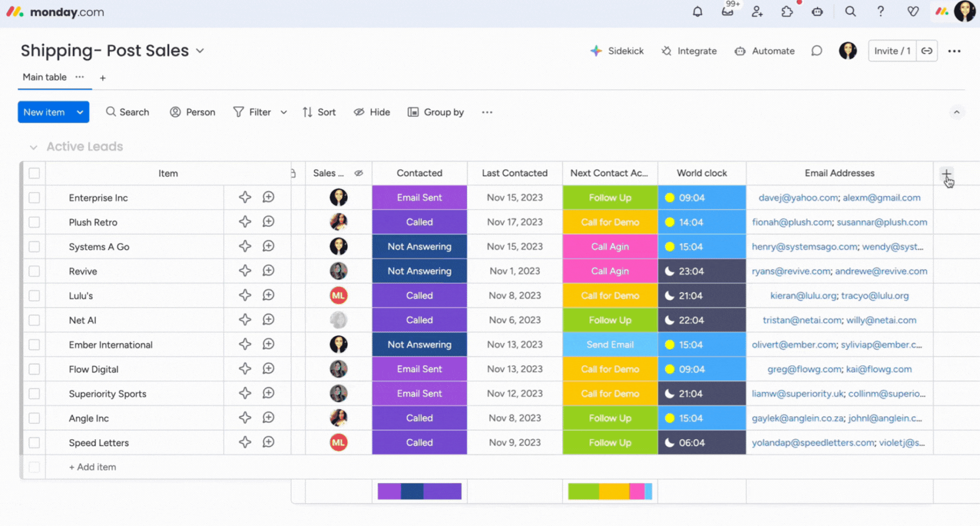The height and width of the screenshot is (526, 980).
Task: Open the board title dropdown chevron
Action: click(200, 51)
